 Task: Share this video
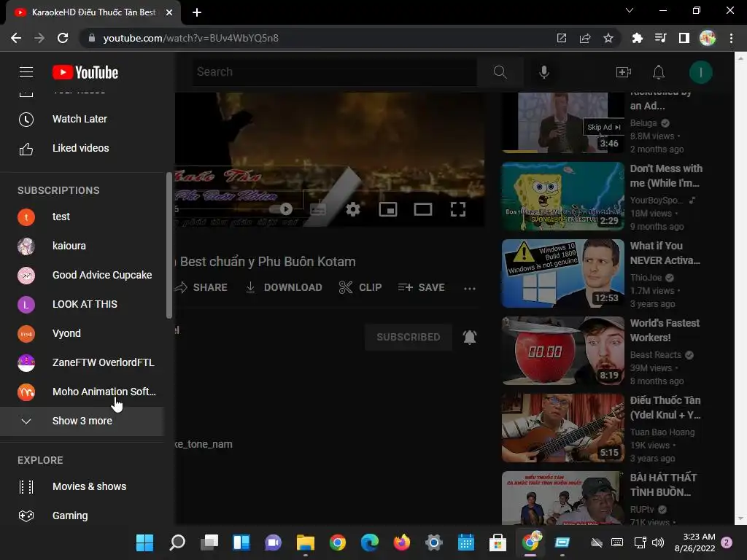(x=201, y=287)
